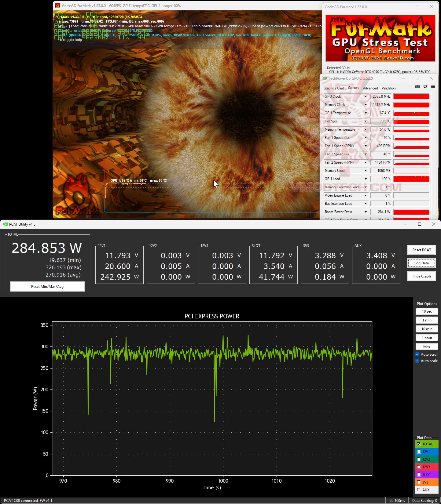Screen dimensions: 441x504
Task: Open the Advanced tab in GPU-Z
Action: pyautogui.click(x=370, y=88)
